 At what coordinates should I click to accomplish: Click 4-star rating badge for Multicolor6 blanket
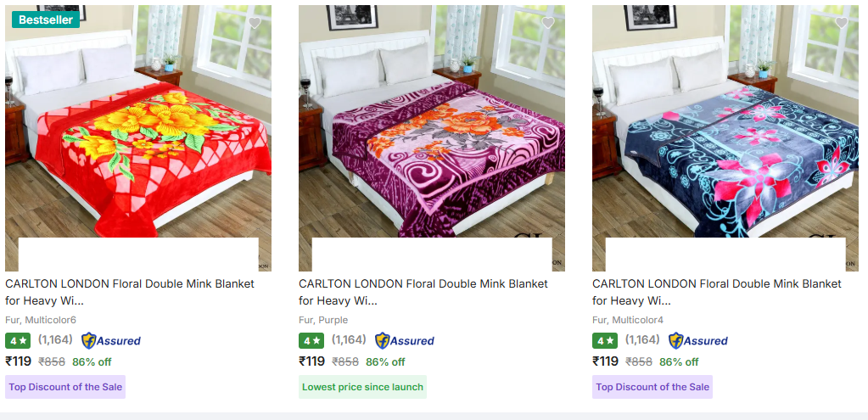[x=18, y=341]
